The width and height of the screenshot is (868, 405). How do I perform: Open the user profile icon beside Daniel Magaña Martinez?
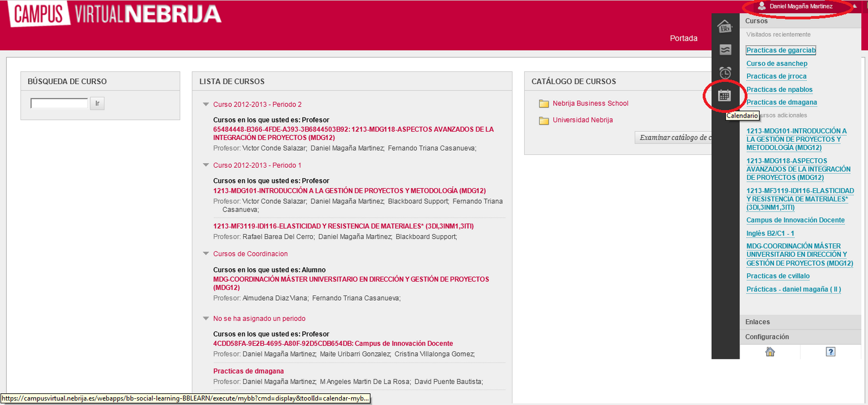pos(762,6)
